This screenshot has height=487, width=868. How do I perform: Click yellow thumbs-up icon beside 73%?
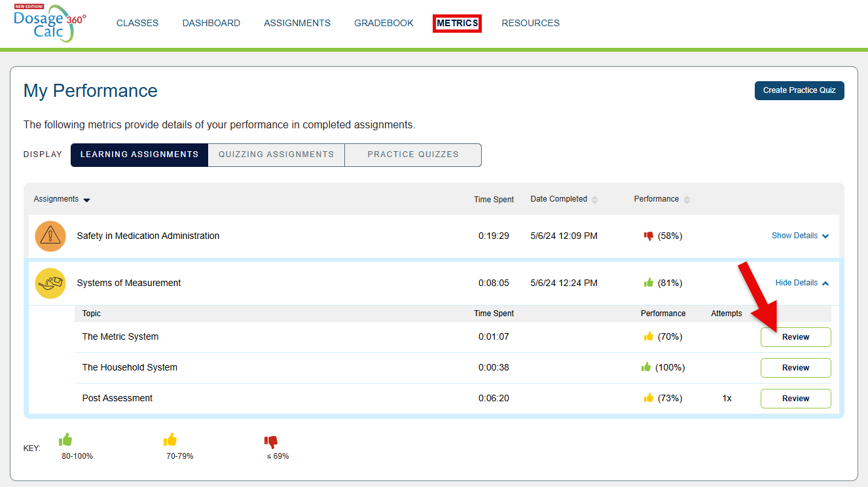(649, 398)
